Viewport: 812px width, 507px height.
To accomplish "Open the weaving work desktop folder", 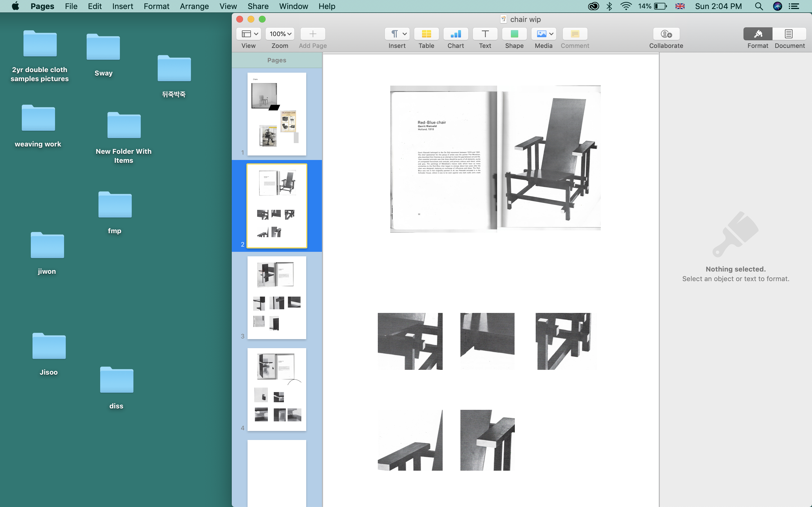I will (x=38, y=118).
